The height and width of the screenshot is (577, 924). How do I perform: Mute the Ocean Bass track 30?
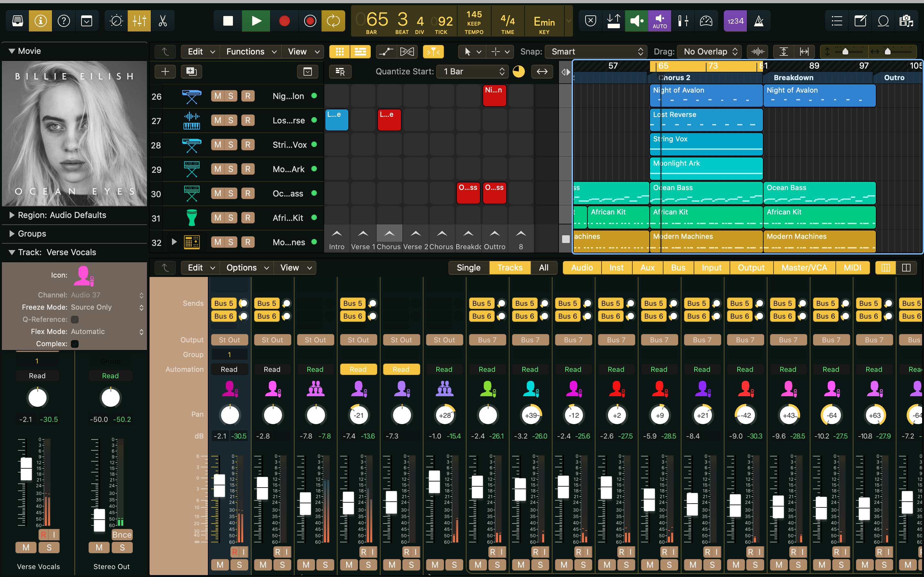218,194
